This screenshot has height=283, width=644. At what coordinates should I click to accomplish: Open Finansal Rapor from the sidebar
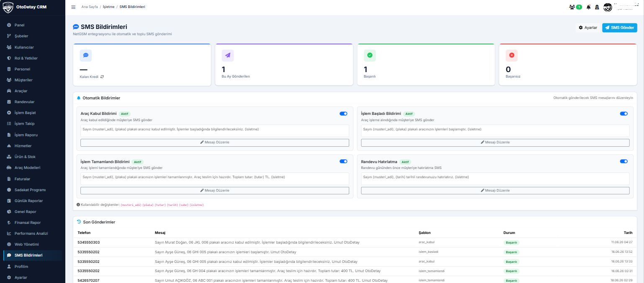click(x=33, y=223)
